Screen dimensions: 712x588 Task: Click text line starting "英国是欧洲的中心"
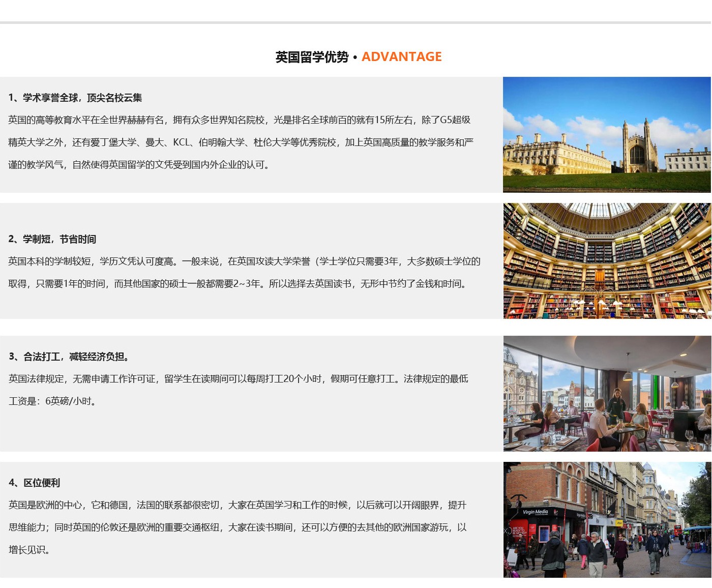[238, 505]
